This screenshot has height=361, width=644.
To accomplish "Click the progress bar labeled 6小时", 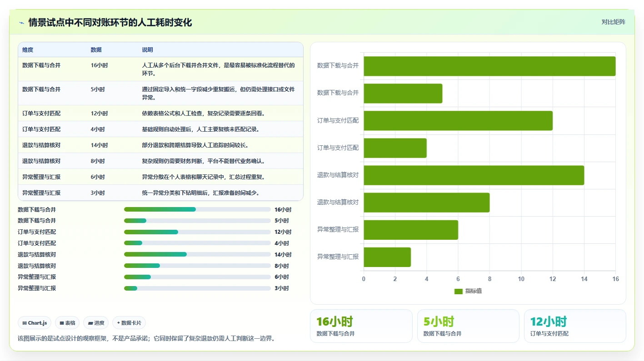I will [197, 277].
